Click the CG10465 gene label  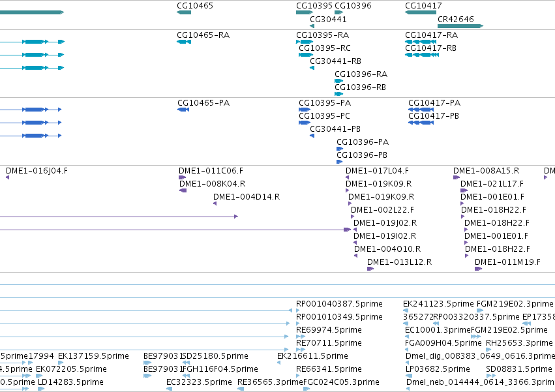pos(195,6)
